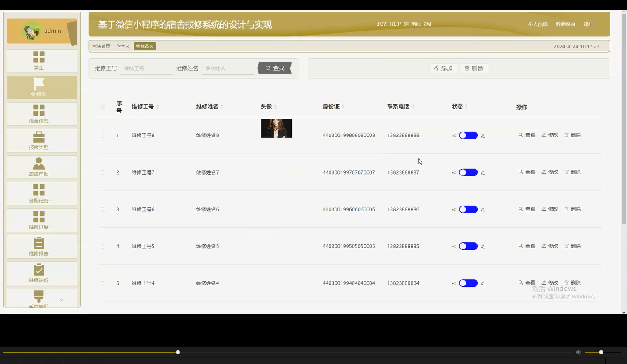This screenshot has height=364, width=627.
Task: Close the 维修员 tab
Action: (151, 46)
